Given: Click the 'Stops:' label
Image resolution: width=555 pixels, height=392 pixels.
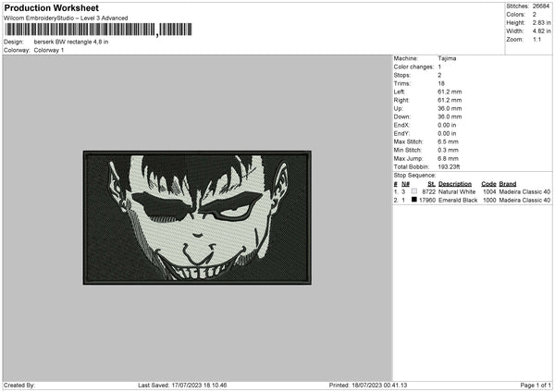Looking at the screenshot, I should point(401,76).
